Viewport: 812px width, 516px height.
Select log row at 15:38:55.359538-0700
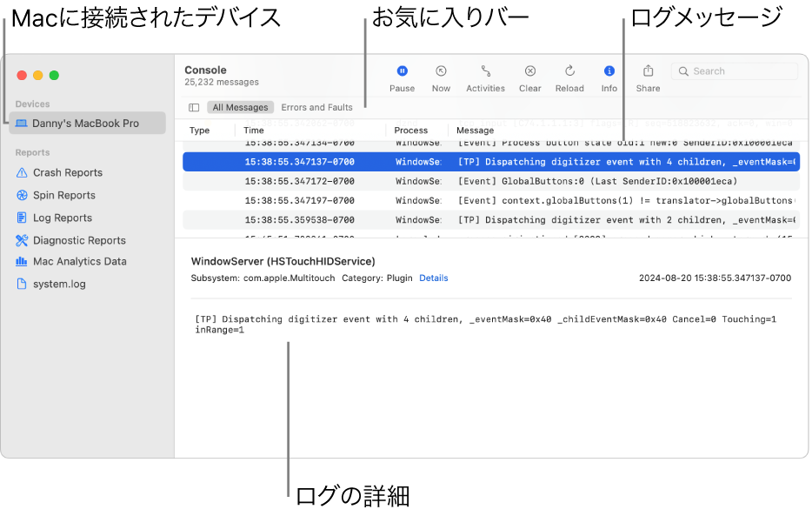491,219
